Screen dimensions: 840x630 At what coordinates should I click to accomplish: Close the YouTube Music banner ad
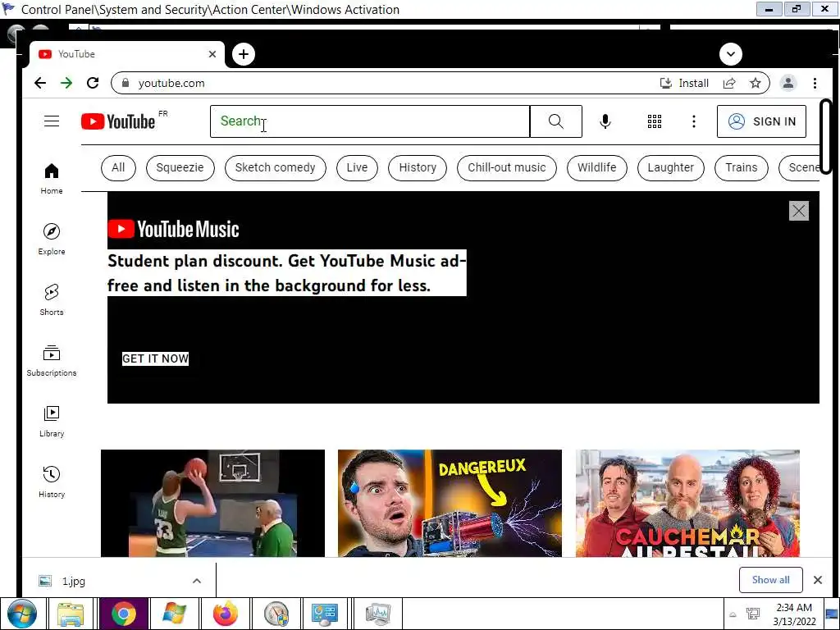point(798,211)
